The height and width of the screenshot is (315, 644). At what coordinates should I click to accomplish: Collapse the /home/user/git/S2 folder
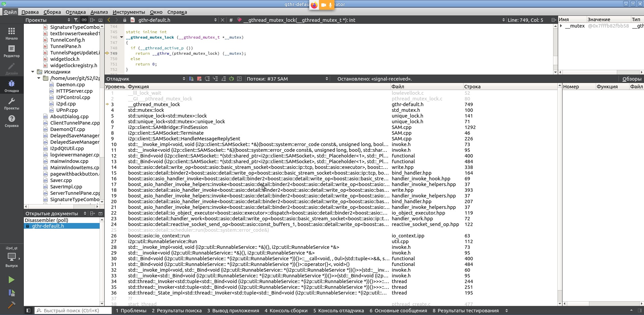click(39, 78)
